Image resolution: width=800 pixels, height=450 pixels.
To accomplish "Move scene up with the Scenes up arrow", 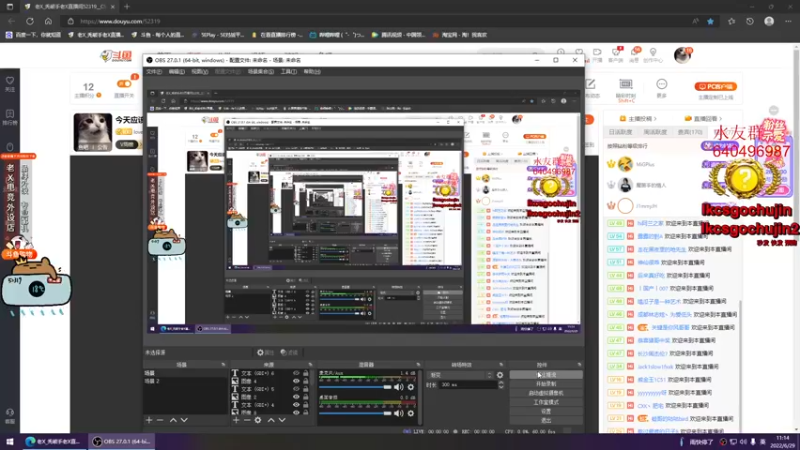I will tap(173, 420).
